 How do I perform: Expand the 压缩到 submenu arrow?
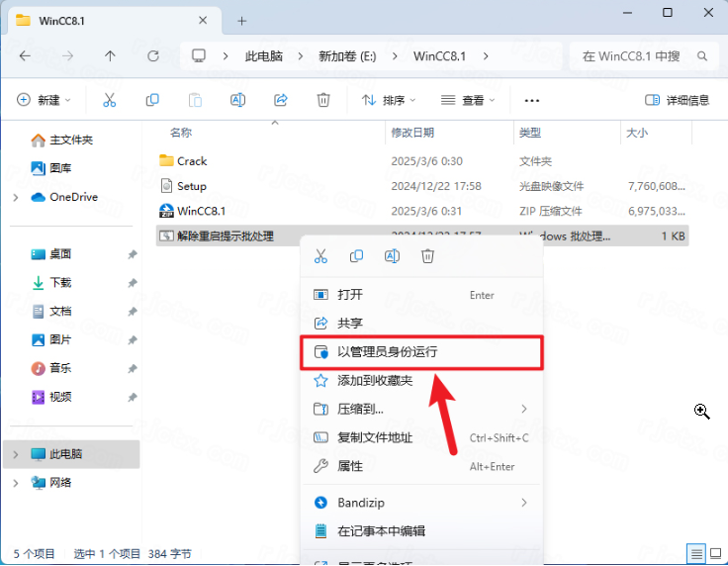524,409
